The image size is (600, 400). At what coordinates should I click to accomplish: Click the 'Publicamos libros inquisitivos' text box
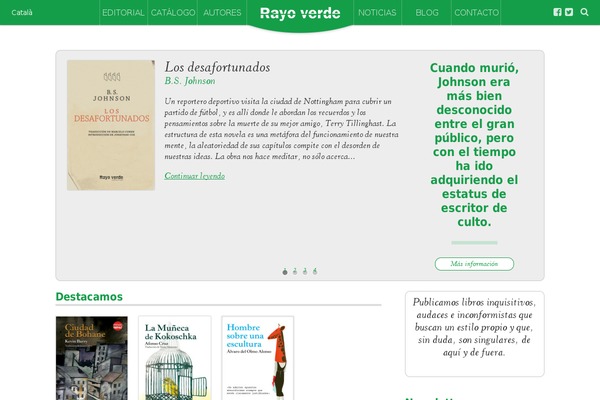[474, 334]
